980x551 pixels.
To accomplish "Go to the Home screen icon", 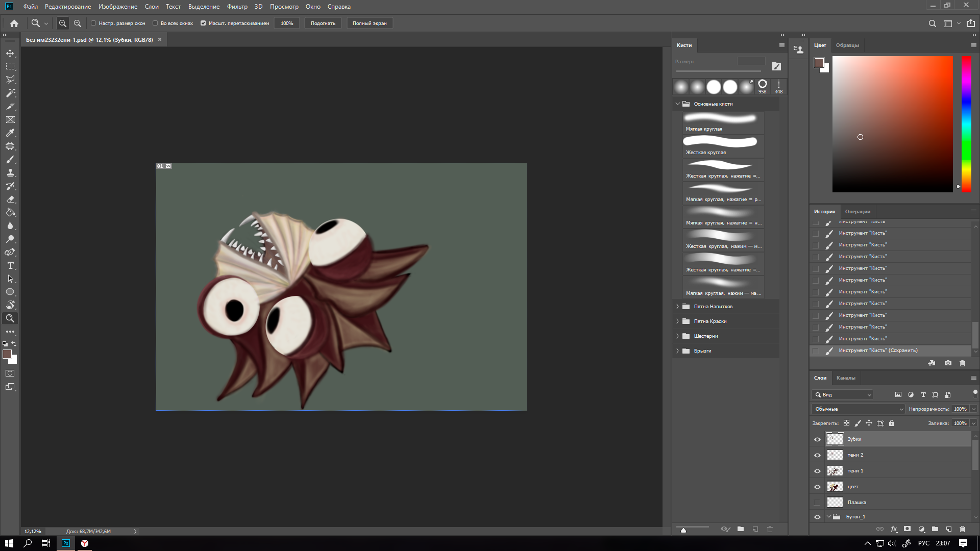I will 14,23.
